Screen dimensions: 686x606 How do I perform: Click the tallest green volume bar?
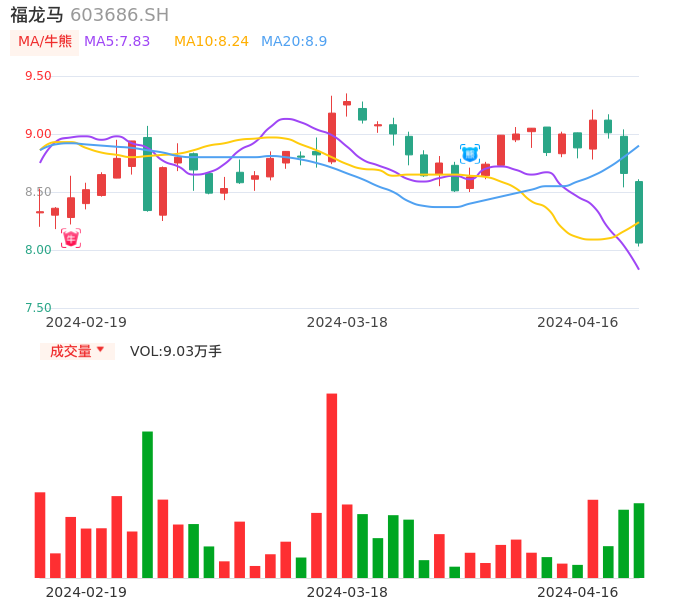click(147, 504)
